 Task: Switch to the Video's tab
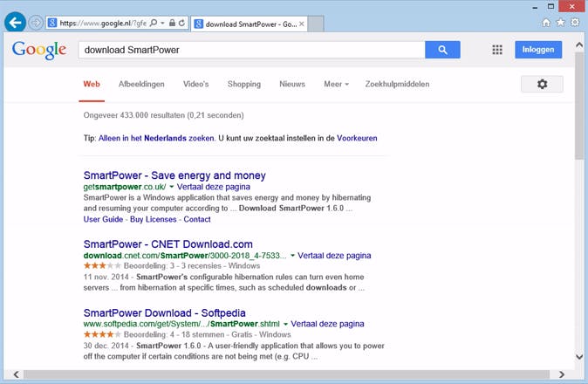pos(195,84)
